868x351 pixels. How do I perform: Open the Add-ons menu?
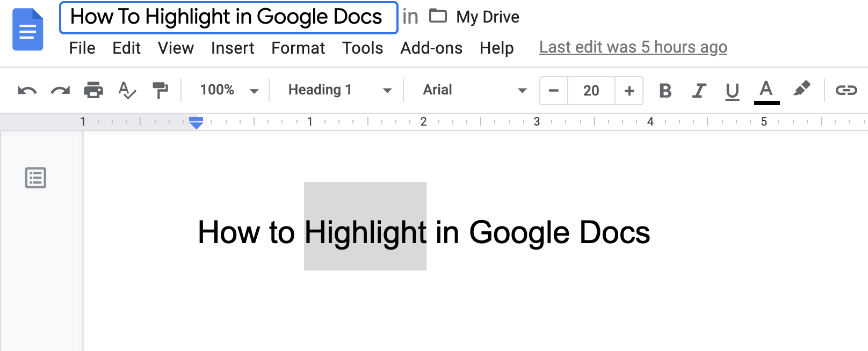[x=431, y=48]
